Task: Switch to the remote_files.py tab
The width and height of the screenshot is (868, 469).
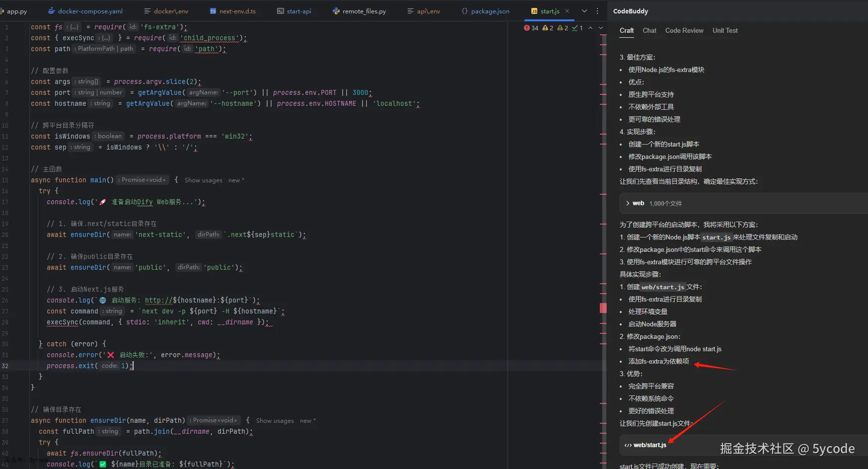Action: [364, 11]
